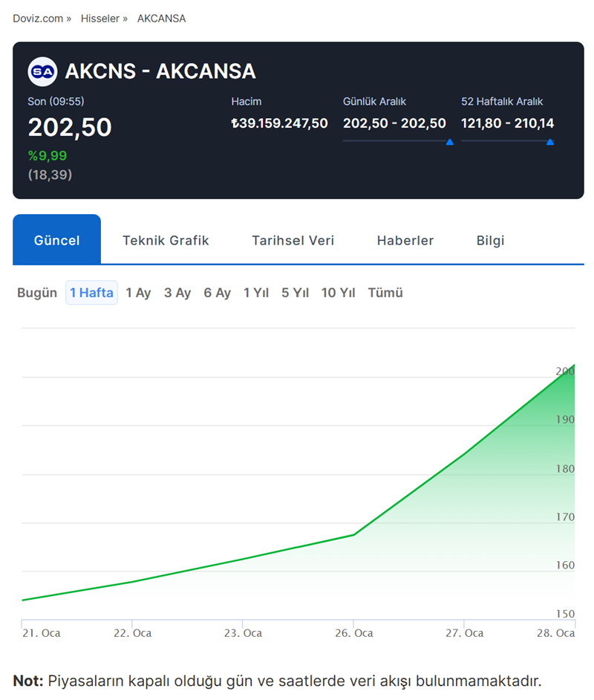Go to Hisseler breadcrumb link
594x700 pixels.
click(x=100, y=18)
